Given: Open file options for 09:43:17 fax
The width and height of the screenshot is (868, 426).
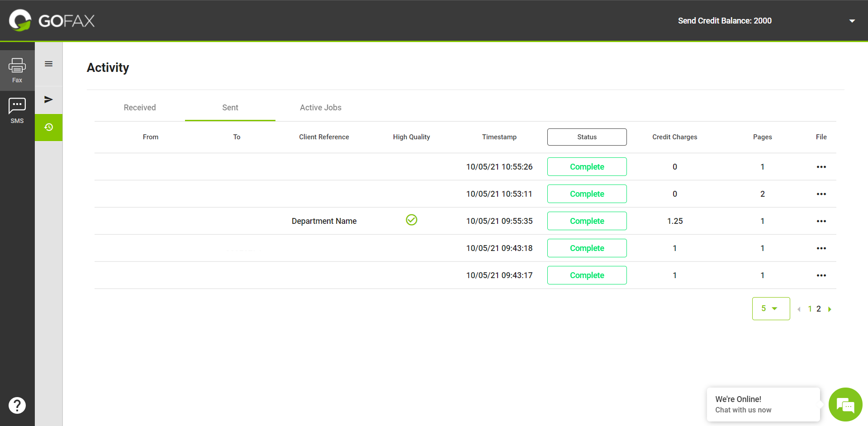Looking at the screenshot, I should point(821,275).
